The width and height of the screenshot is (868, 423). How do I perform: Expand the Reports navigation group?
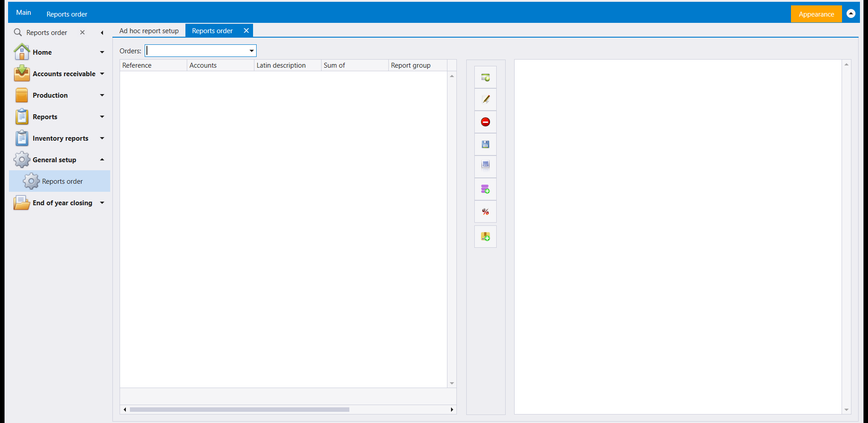pos(102,117)
